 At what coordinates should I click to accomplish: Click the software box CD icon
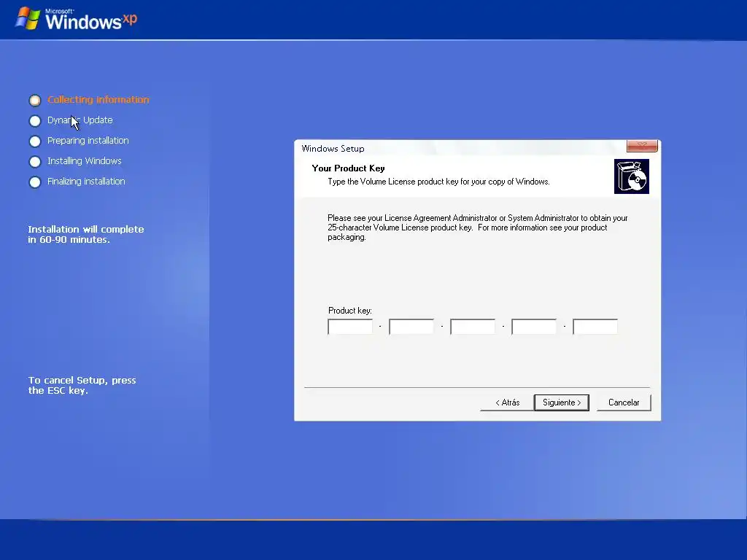click(632, 176)
